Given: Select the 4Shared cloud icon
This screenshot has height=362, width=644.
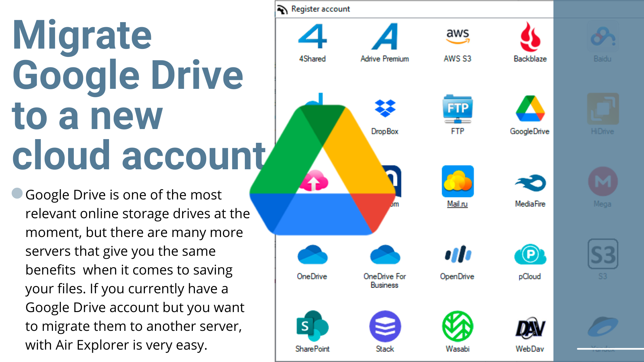Looking at the screenshot, I should 312,36.
